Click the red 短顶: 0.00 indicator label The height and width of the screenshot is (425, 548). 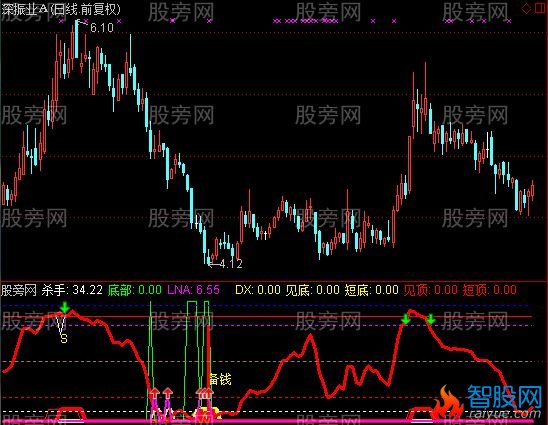tap(489, 290)
